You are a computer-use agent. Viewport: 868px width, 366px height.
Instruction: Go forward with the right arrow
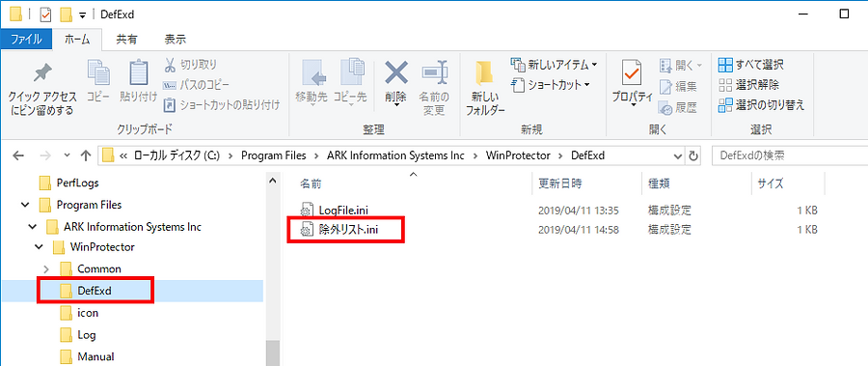(x=46, y=155)
